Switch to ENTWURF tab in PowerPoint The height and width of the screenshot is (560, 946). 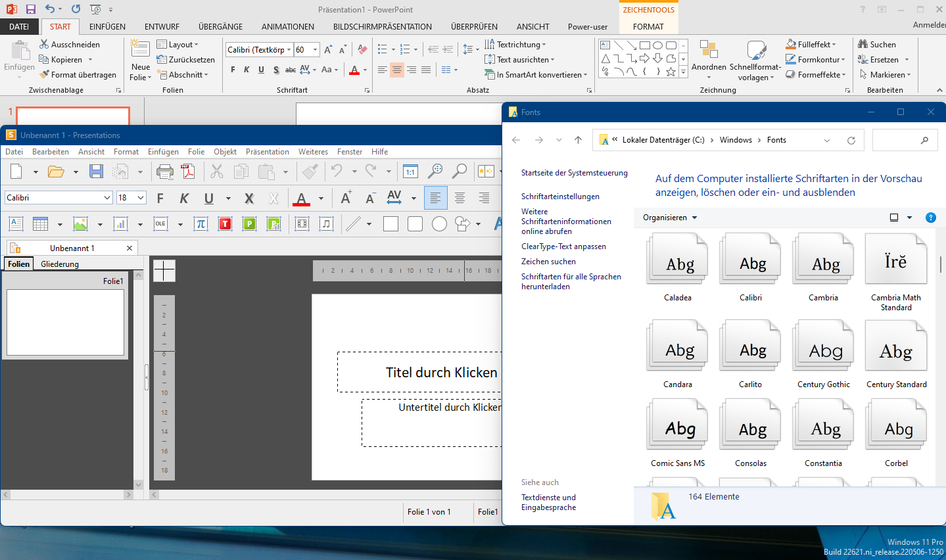(162, 27)
